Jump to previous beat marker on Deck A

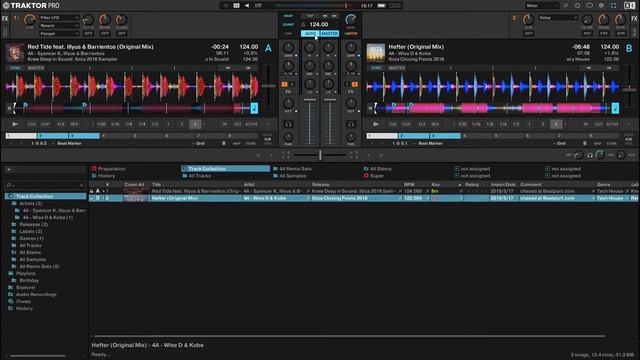[11, 143]
